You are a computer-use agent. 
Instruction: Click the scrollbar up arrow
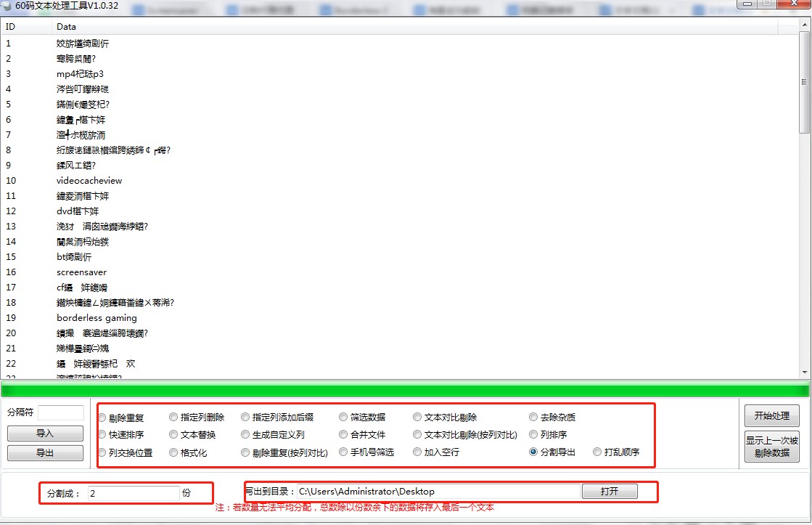tap(804, 24)
